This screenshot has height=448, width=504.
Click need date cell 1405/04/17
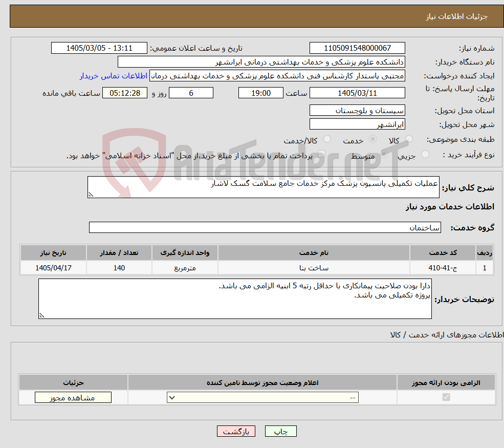(53, 268)
